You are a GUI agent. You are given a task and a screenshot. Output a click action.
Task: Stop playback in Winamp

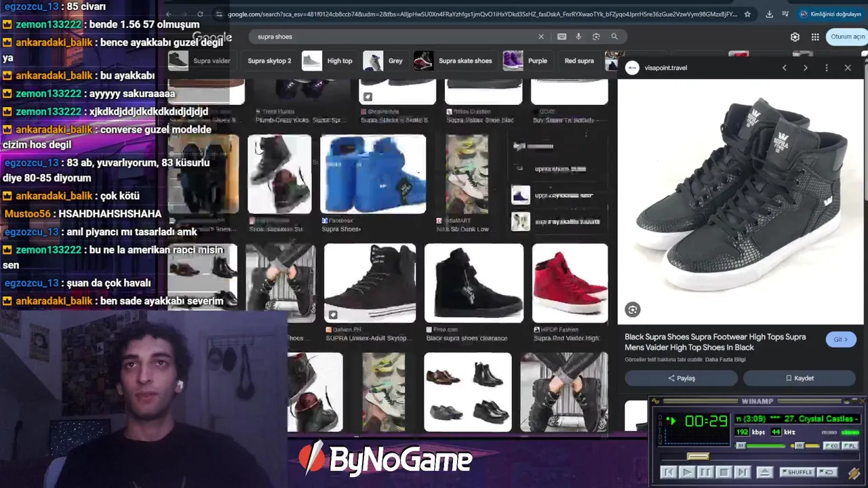coord(724,472)
